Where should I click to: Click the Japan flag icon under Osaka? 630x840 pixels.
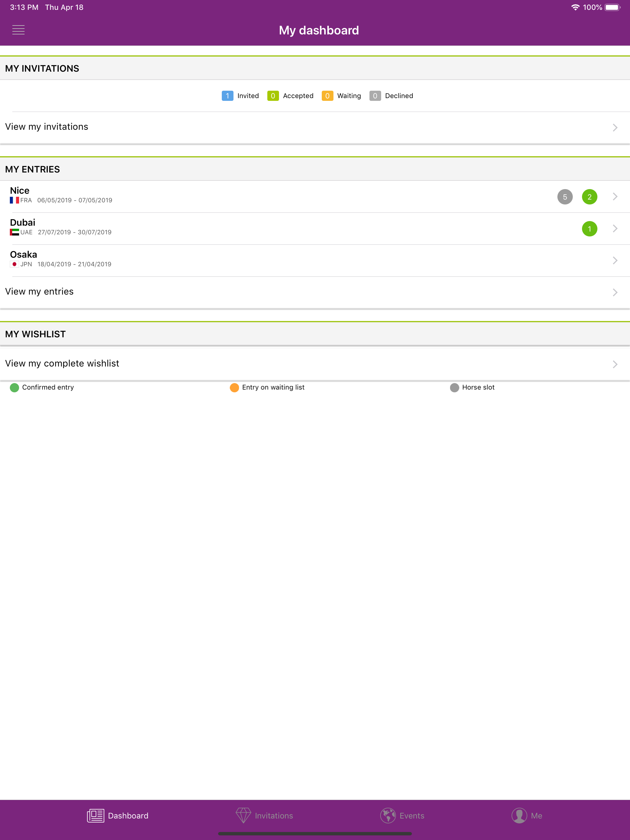14,264
